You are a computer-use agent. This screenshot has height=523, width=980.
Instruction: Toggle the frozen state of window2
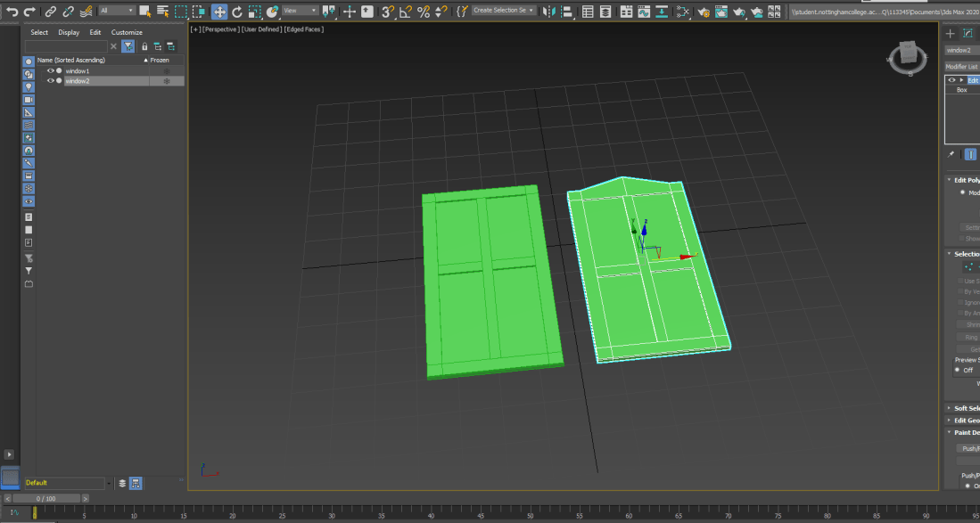tap(166, 81)
